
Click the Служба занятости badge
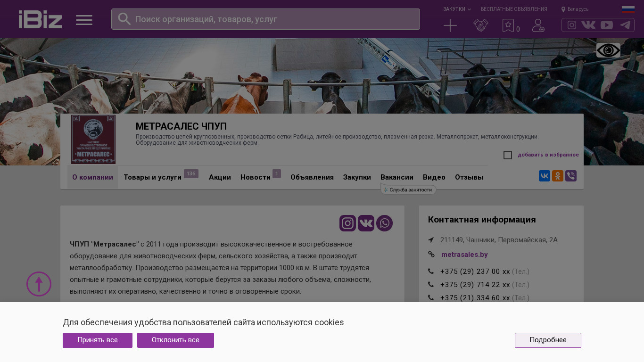click(408, 189)
